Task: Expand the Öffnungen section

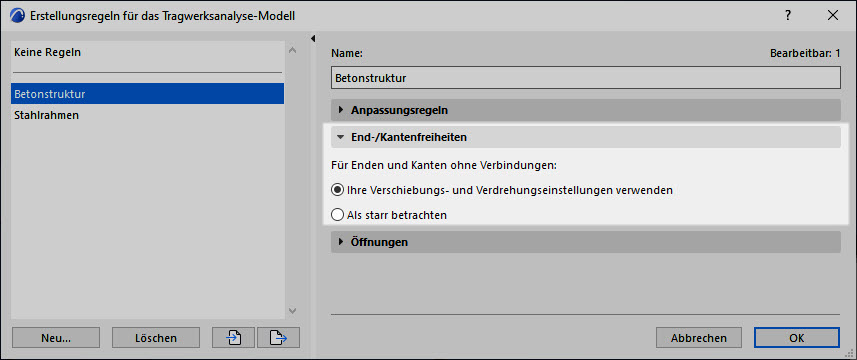Action: [585, 241]
